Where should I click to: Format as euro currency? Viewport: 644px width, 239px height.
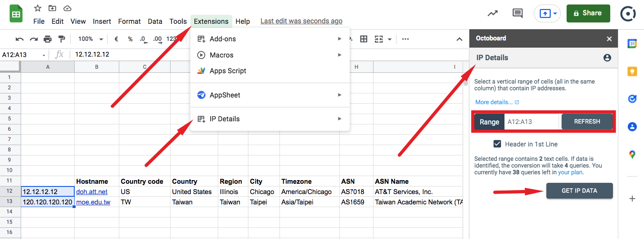[116, 39]
